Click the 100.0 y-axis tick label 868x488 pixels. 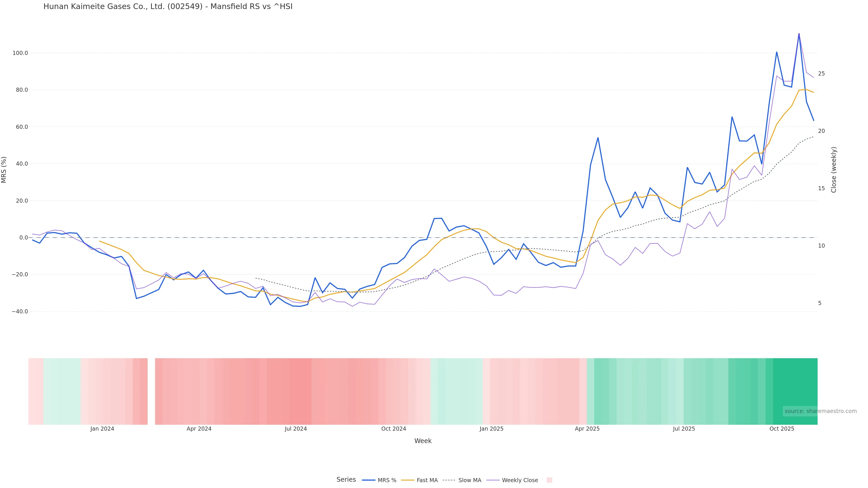coord(20,53)
